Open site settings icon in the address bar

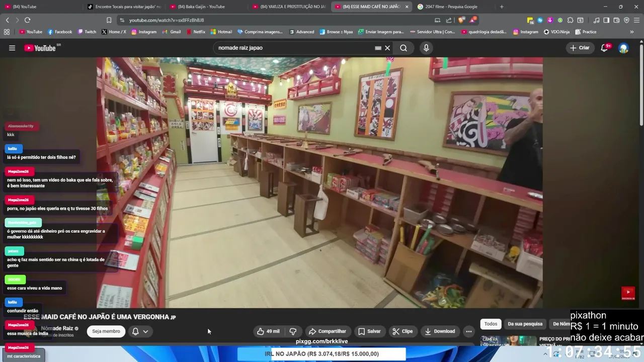(x=122, y=20)
